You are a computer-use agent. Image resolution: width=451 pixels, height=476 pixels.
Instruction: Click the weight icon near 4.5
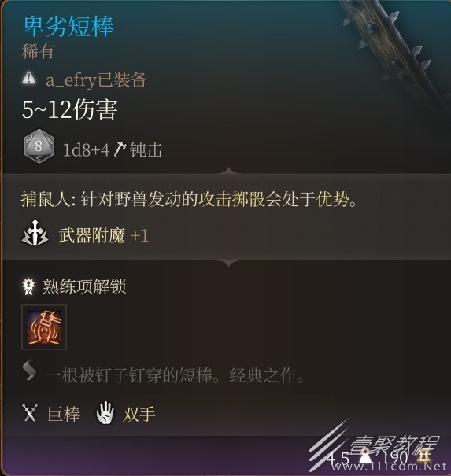[x=366, y=457]
